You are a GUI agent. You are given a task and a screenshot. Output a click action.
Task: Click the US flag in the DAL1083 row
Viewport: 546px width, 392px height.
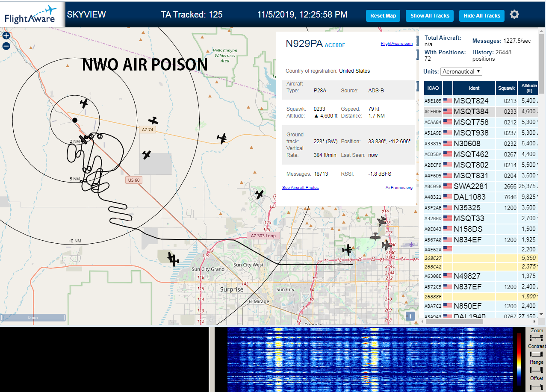click(x=448, y=197)
